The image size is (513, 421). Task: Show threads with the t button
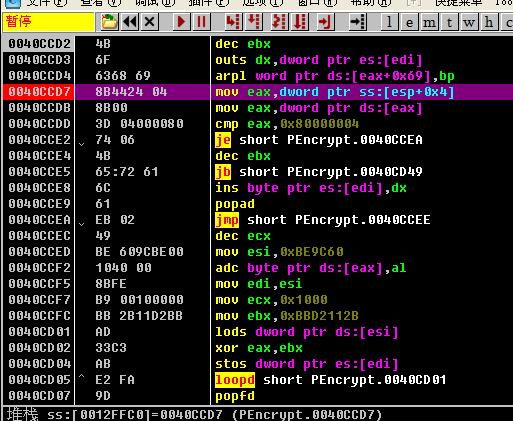(449, 22)
